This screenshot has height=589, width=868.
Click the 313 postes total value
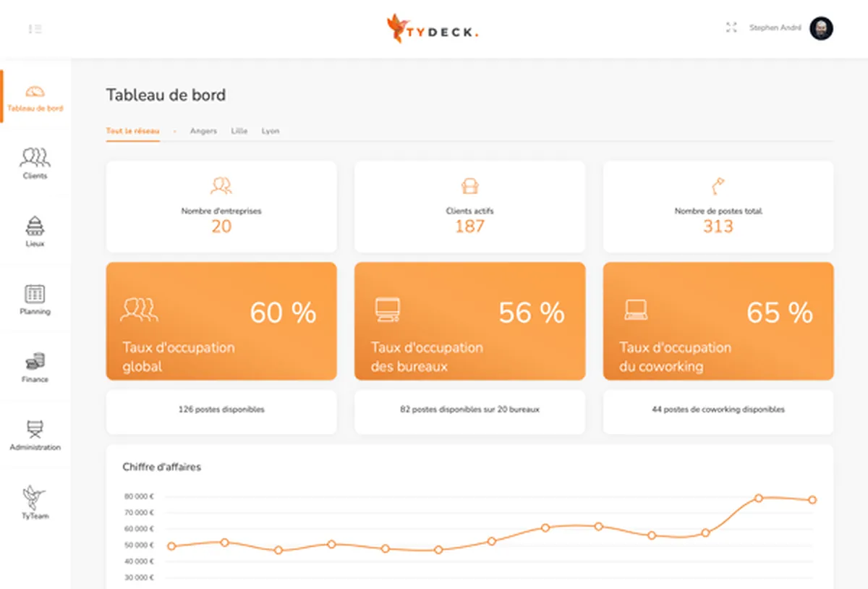click(x=718, y=226)
